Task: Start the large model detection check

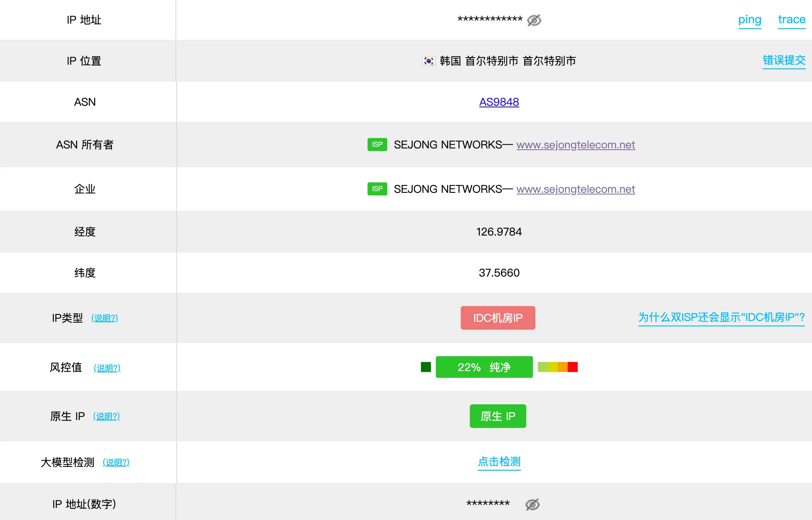Action: 499,462
